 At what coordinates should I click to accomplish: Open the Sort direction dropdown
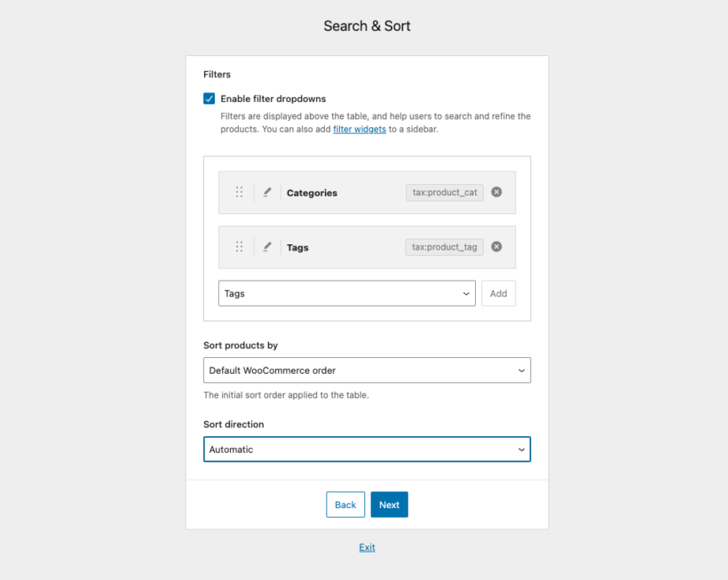tap(367, 449)
